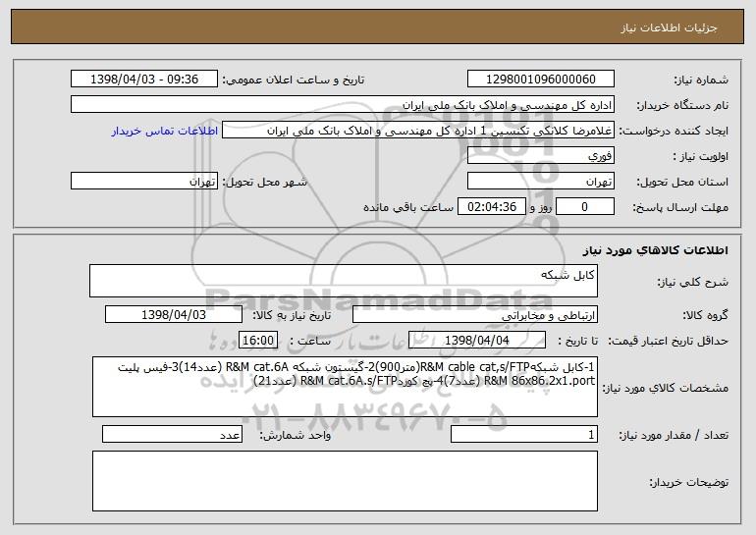Click the header title جزئیات اطلاعات نیاز
The image size is (756, 535).
pyautogui.click(x=669, y=27)
